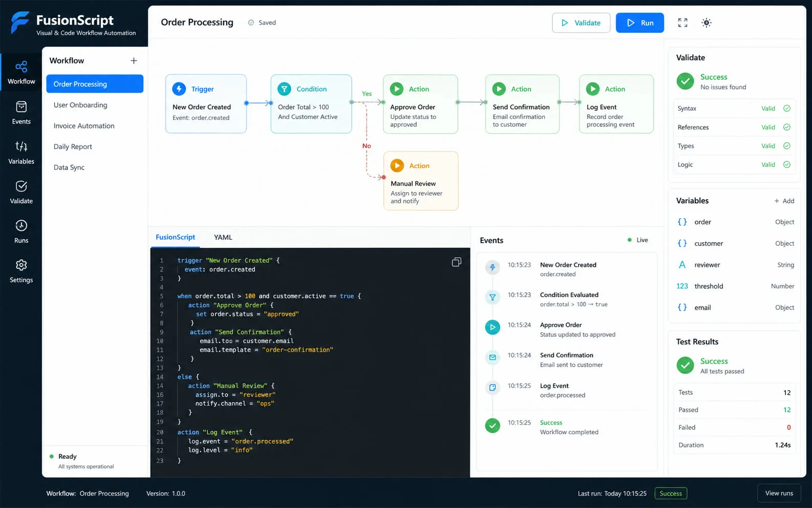
Task: Click the Failed tests count row
Action: [x=735, y=428]
